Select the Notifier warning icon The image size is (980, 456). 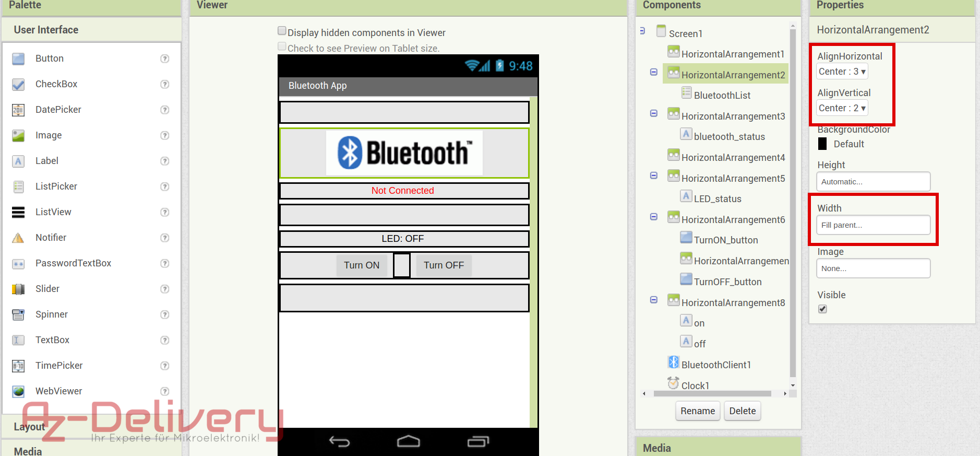click(x=18, y=238)
